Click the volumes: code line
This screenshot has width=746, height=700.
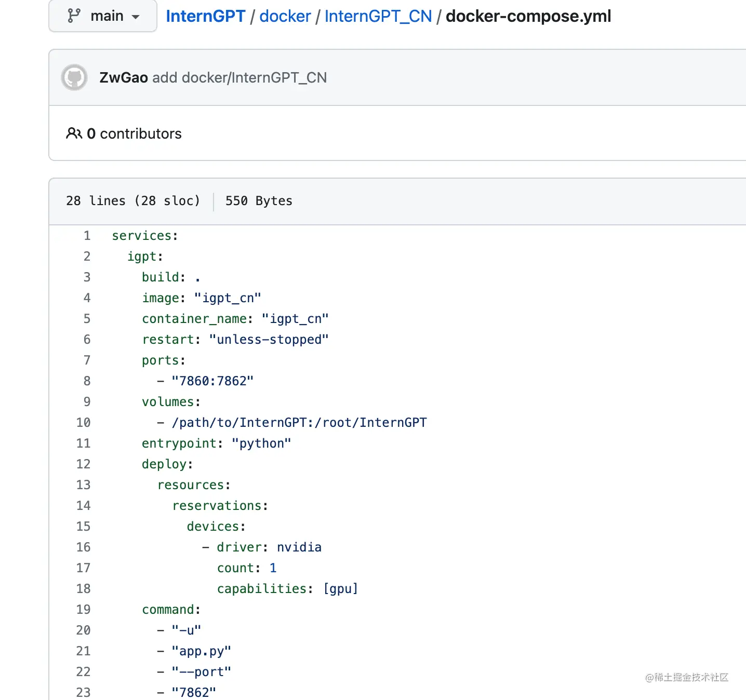click(171, 402)
